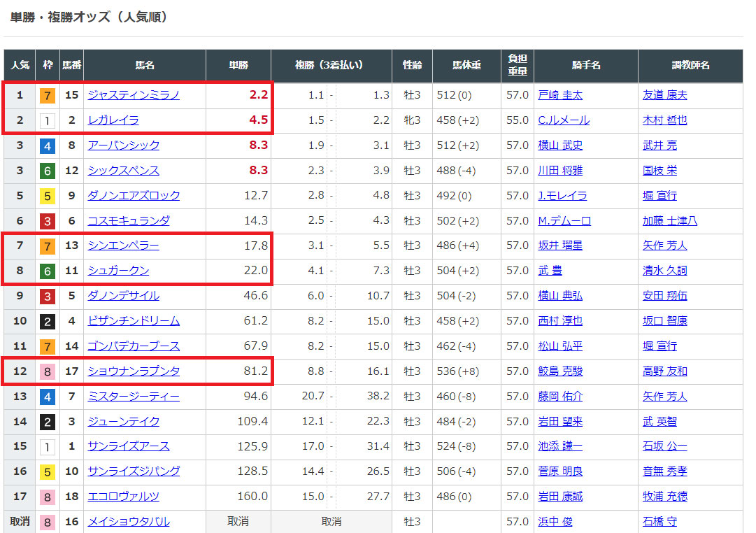Open trainer 友道 康夫 link

664,95
